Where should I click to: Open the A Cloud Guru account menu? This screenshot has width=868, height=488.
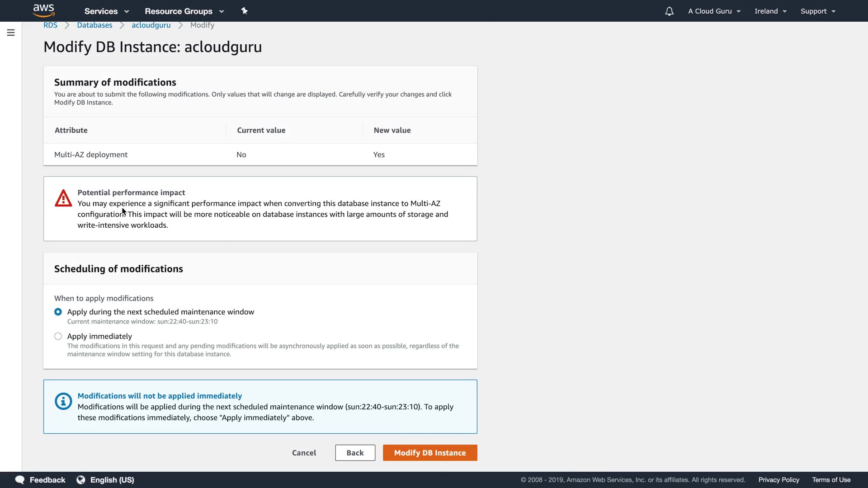click(714, 11)
